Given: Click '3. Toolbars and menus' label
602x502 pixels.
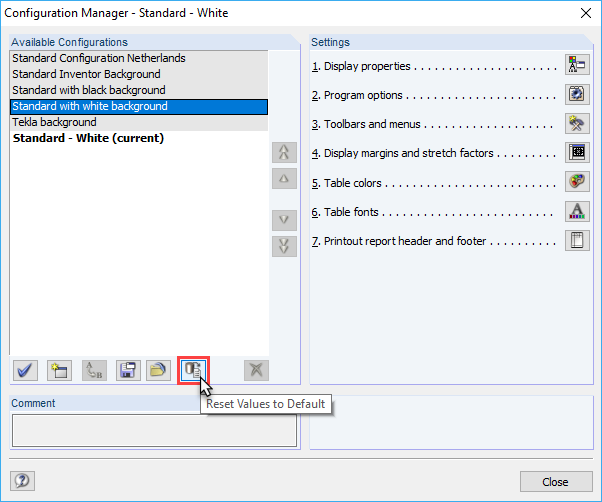Looking at the screenshot, I should point(366,124).
